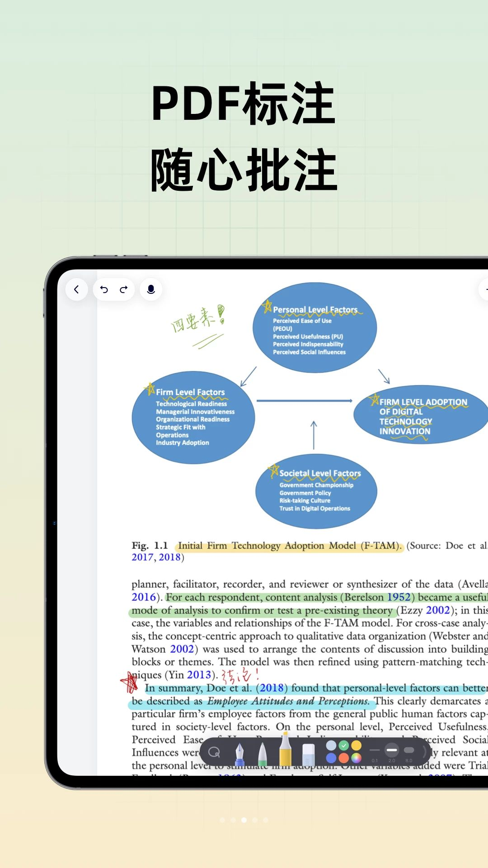This screenshot has height=868, width=488.
Task: Open the Watson 2002 citation link
Action: click(182, 649)
